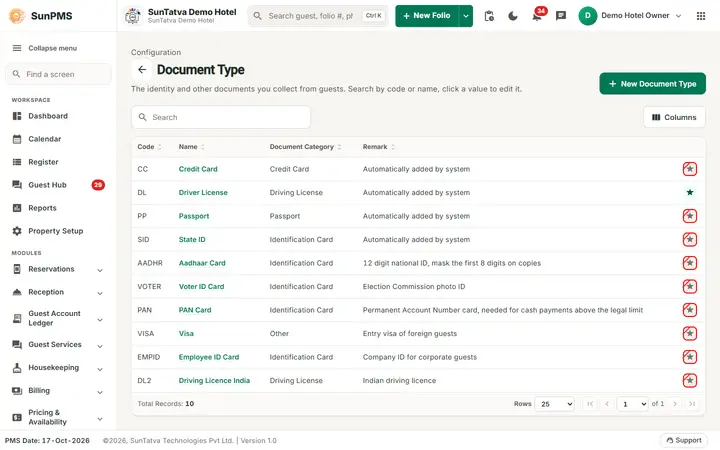Open the Columns chooser button
This screenshot has height=450, width=720.
pos(674,118)
